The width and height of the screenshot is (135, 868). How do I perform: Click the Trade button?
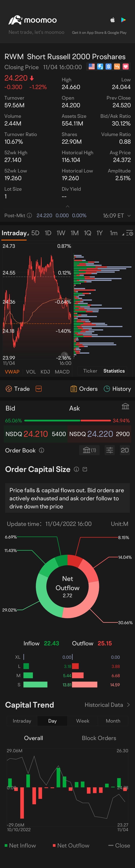point(18,389)
